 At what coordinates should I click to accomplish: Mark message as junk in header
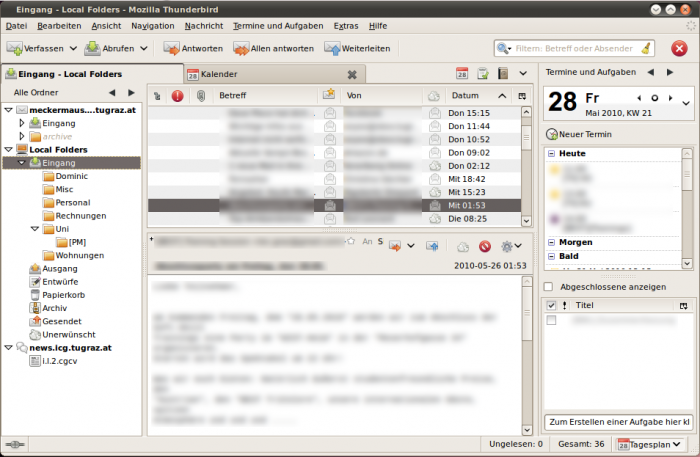[463, 246]
